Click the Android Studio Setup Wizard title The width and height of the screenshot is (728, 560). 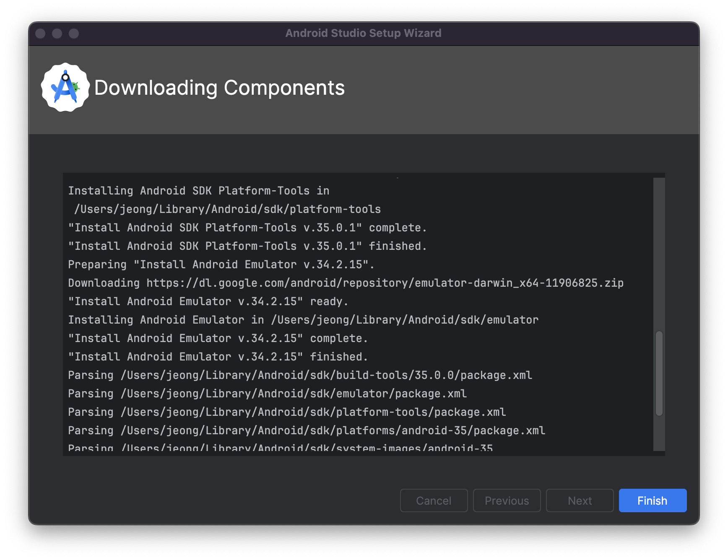point(364,33)
